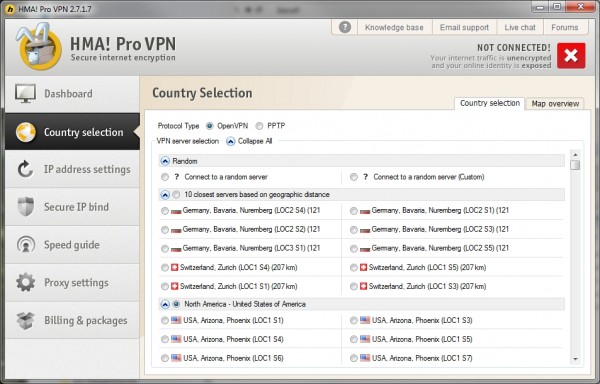600x384 pixels.
Task: Open the Proxy settings gear icon
Action: point(25,282)
